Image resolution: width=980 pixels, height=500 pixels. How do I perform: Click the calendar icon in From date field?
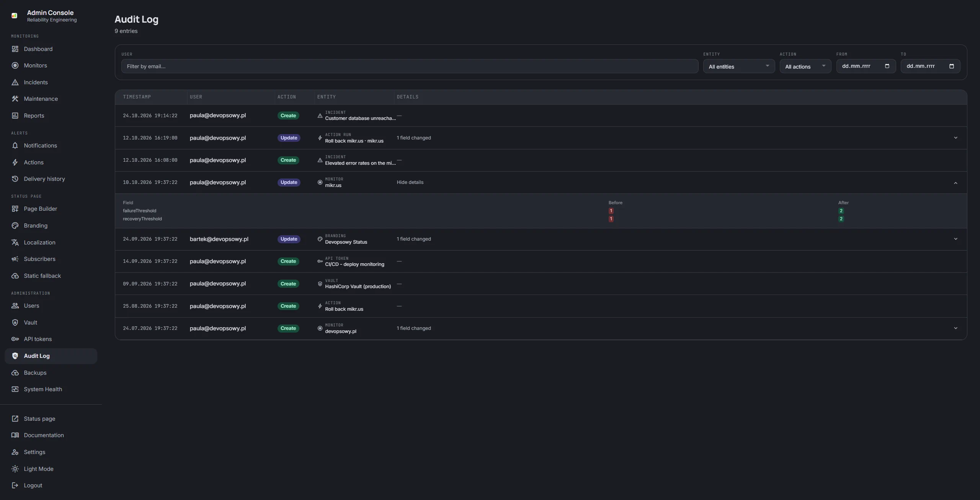(887, 66)
